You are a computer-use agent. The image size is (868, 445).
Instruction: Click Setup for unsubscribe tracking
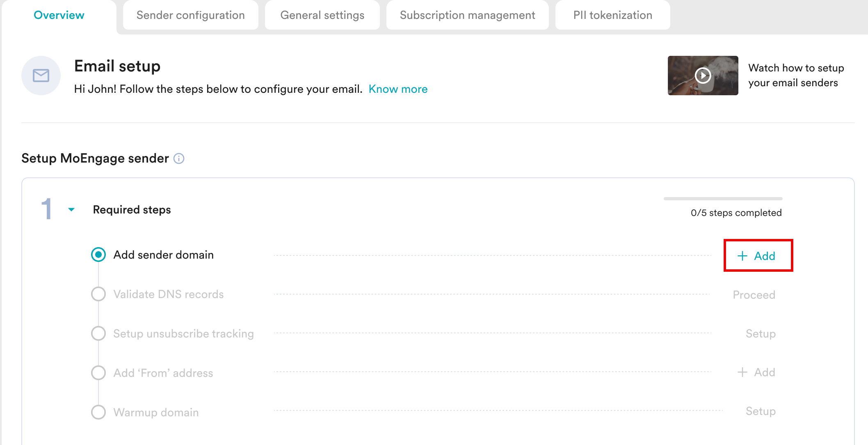click(x=760, y=334)
